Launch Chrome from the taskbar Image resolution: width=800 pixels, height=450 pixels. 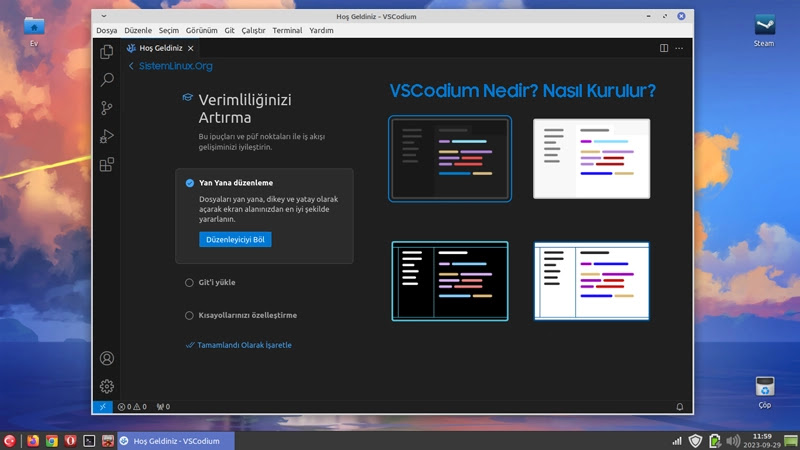[x=52, y=441]
